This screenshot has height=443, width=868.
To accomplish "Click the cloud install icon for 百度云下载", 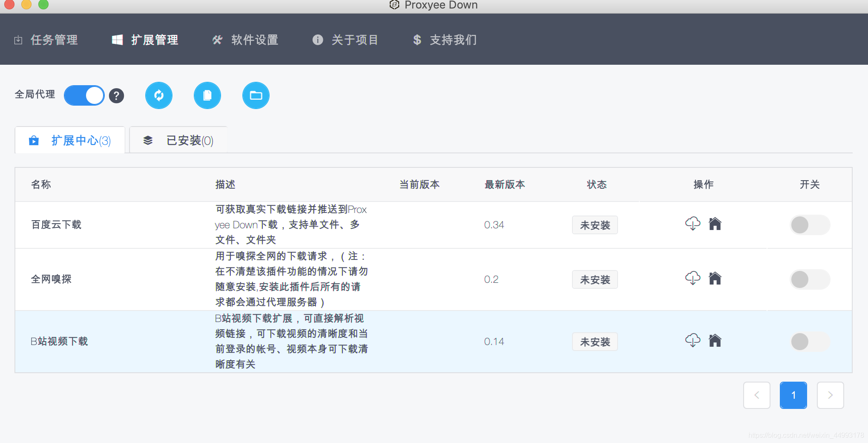I will (693, 224).
